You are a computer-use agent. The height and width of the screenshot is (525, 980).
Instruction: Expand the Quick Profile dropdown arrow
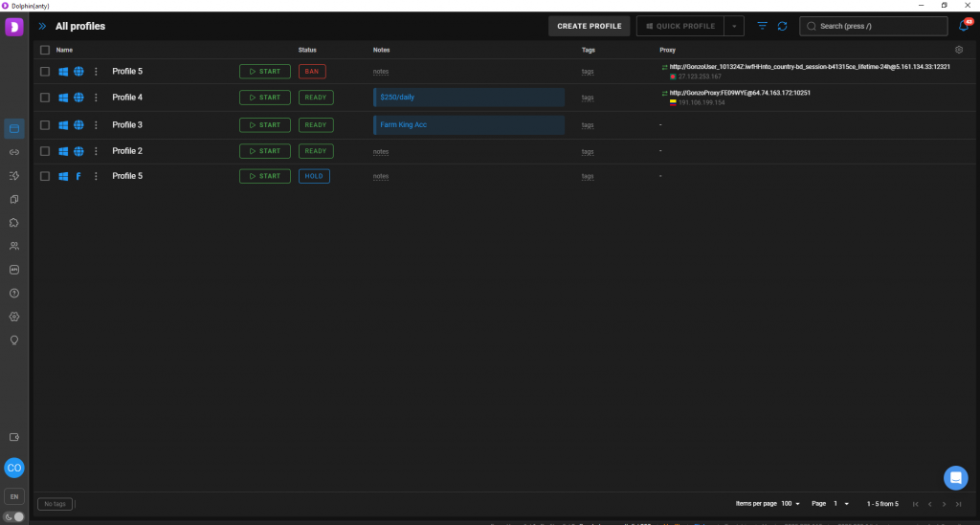pos(734,27)
